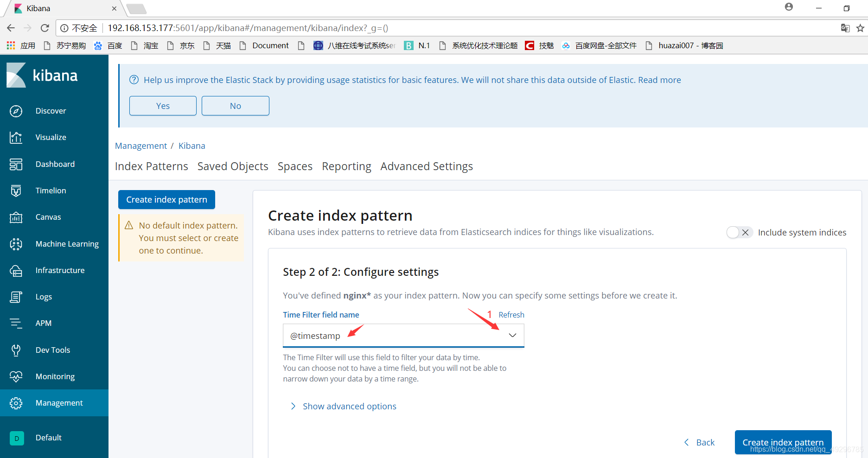Open Timelion icon in sidebar

click(x=16, y=191)
